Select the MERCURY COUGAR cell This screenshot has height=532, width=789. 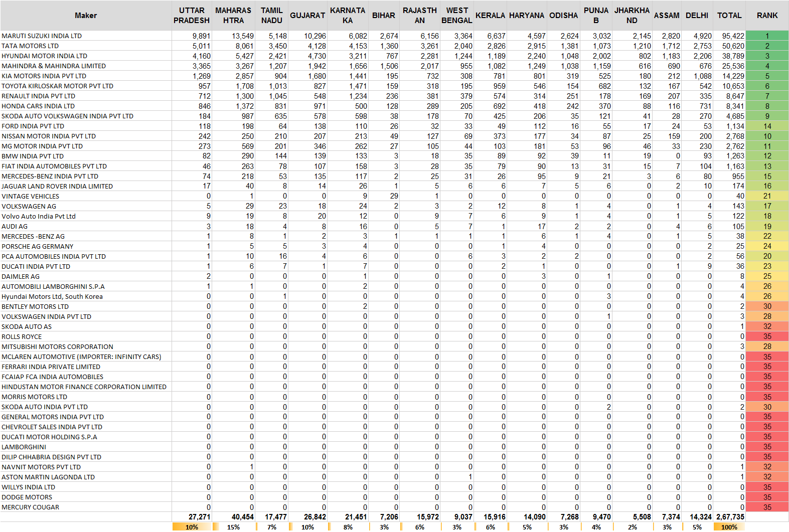tap(86, 507)
